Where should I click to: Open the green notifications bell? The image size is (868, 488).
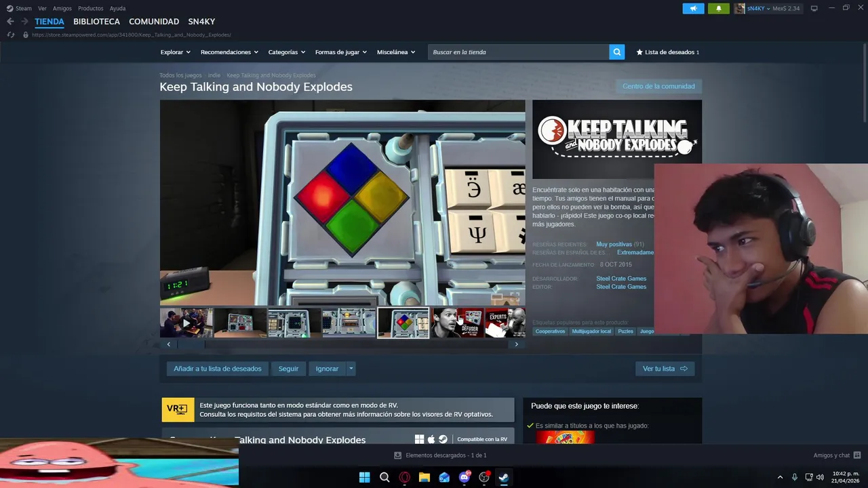719,8
